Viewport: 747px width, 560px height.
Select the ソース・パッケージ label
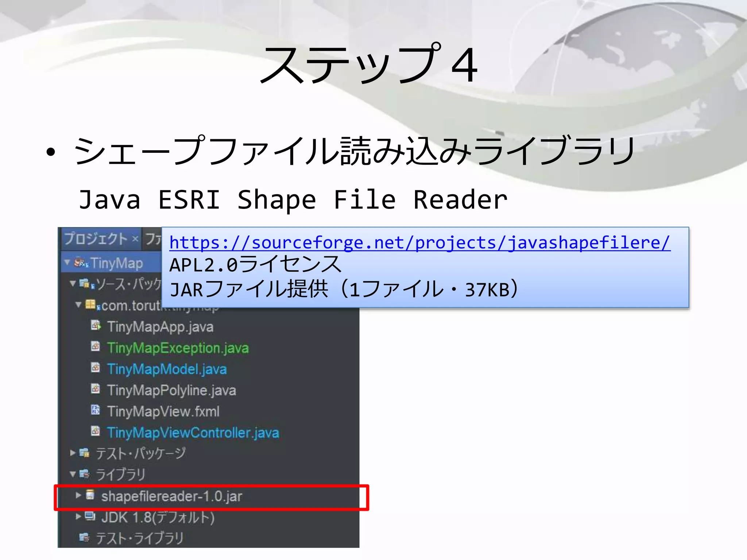(129, 284)
